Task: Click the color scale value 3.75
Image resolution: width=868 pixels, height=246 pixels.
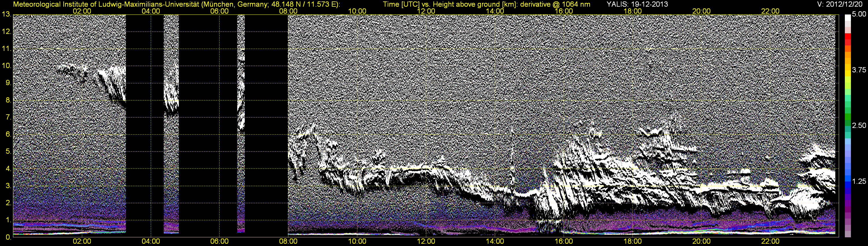Action: point(859,70)
